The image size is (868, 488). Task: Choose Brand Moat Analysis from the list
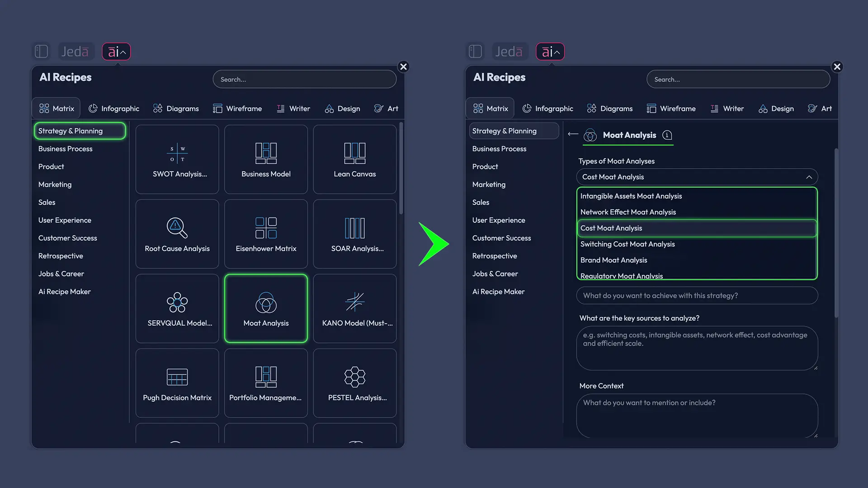click(613, 260)
